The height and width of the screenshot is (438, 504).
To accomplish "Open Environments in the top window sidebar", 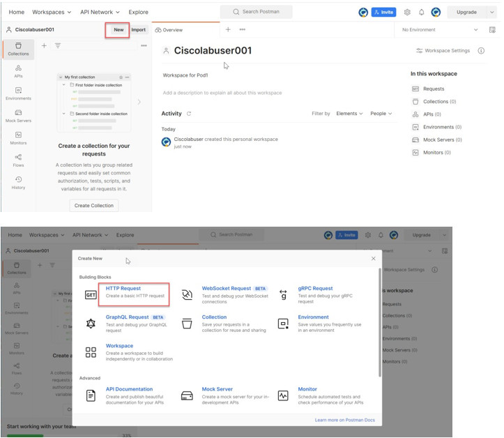I will pos(18,93).
